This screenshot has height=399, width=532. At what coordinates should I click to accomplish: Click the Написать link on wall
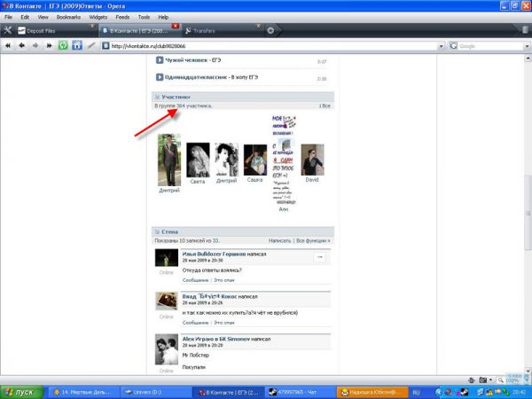[x=279, y=240]
